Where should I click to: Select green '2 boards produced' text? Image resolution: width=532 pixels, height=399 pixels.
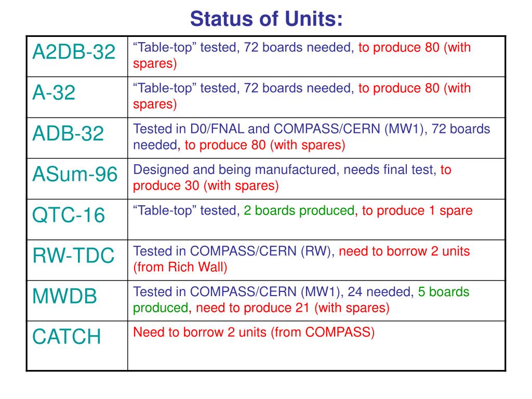[299, 210]
